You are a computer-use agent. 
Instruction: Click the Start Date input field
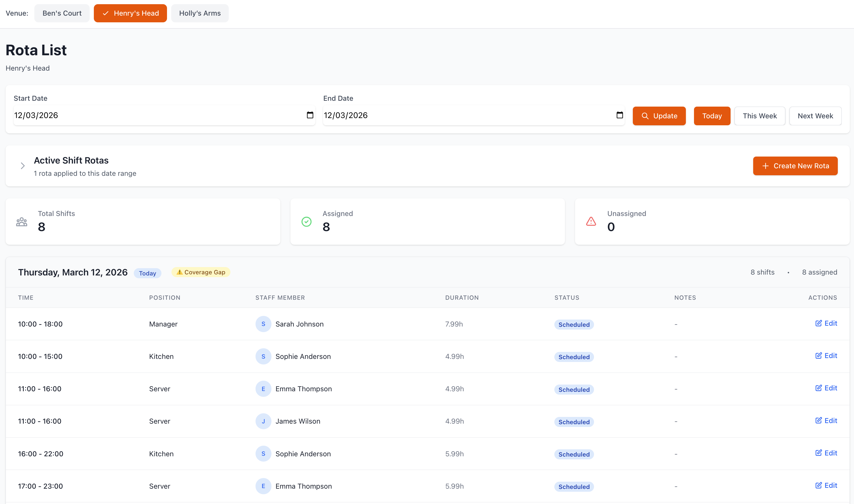pos(156,115)
